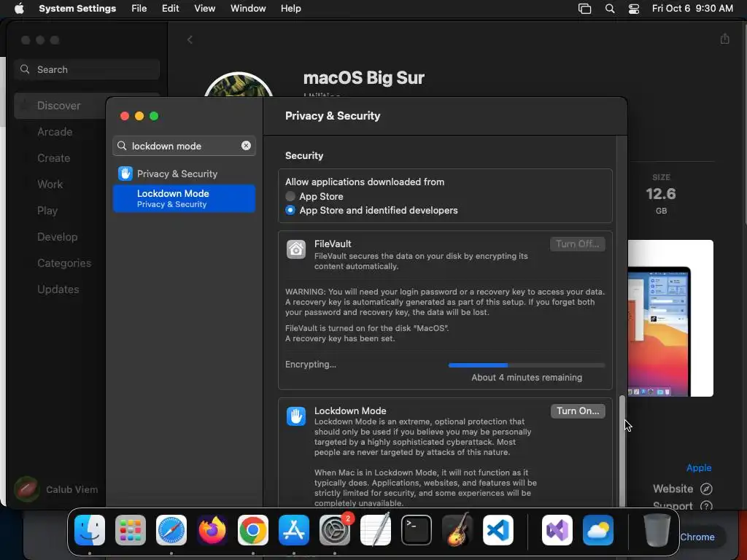
Task: Open the File menu
Action: (139, 9)
